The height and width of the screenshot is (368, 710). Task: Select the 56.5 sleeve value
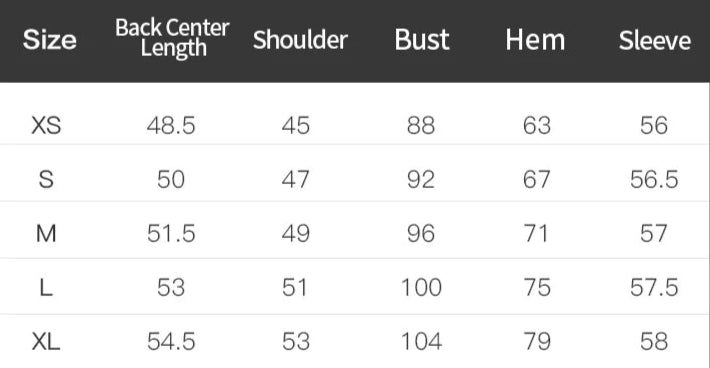click(654, 179)
